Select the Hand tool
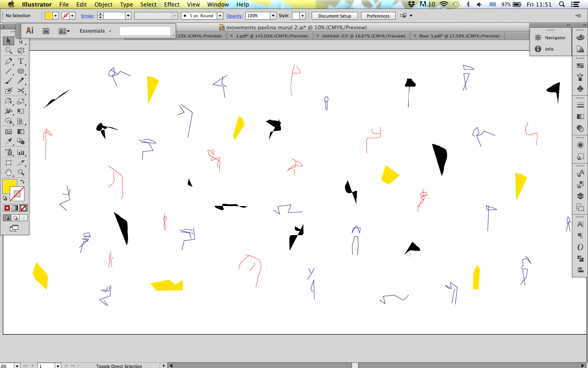Image resolution: width=588 pixels, height=368 pixels. click(9, 173)
